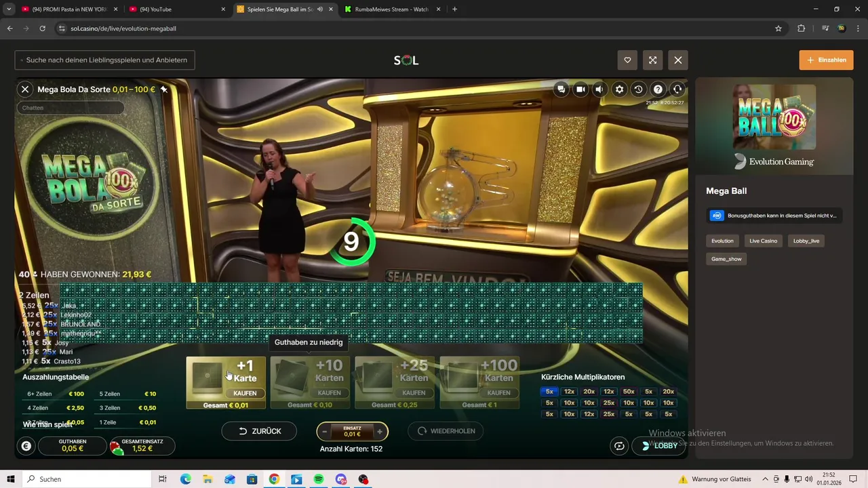Image resolution: width=868 pixels, height=488 pixels.
Task: Open File Explorer from the taskbar
Action: click(x=208, y=479)
